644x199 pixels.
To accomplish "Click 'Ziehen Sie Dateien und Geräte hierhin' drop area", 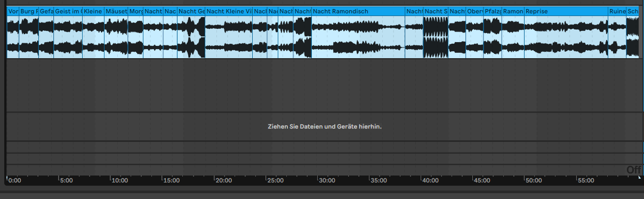I will point(324,126).
